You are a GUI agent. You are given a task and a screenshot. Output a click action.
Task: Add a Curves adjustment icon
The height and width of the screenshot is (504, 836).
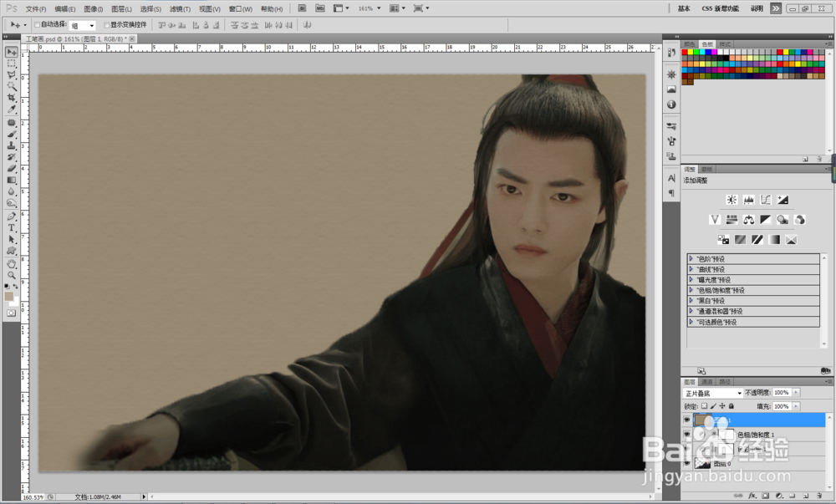click(x=766, y=200)
